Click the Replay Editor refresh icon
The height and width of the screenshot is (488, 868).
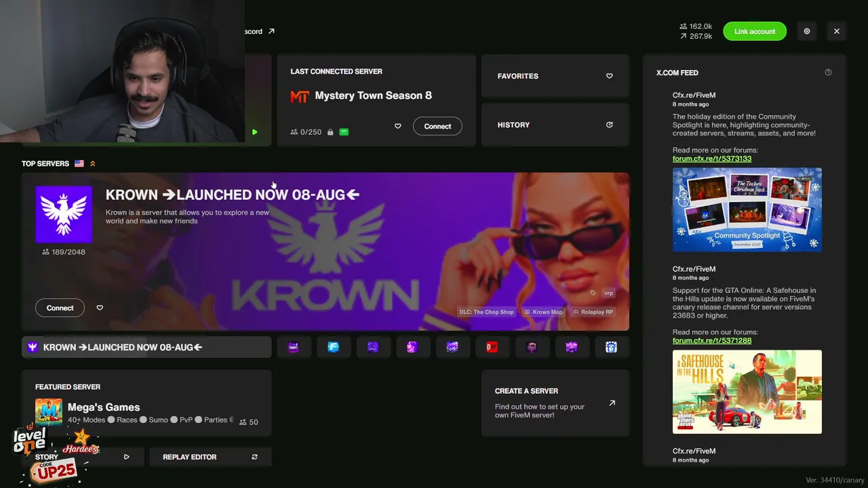click(254, 457)
